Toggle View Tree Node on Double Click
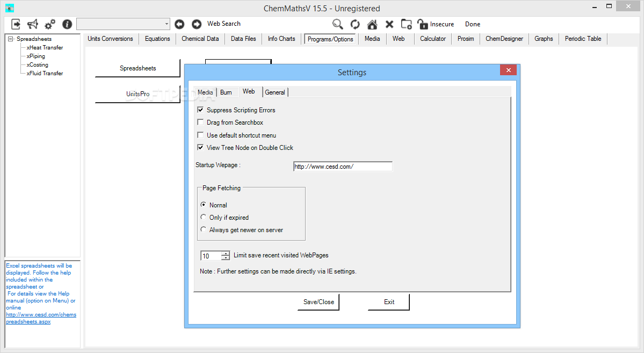 (x=200, y=147)
